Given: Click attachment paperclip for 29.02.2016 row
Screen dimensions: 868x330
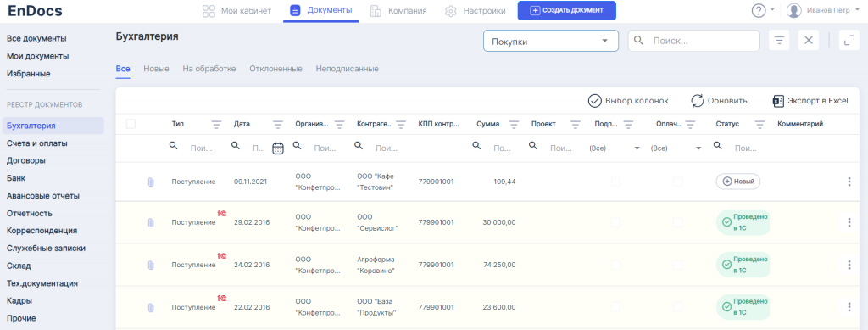Looking at the screenshot, I should [150, 222].
